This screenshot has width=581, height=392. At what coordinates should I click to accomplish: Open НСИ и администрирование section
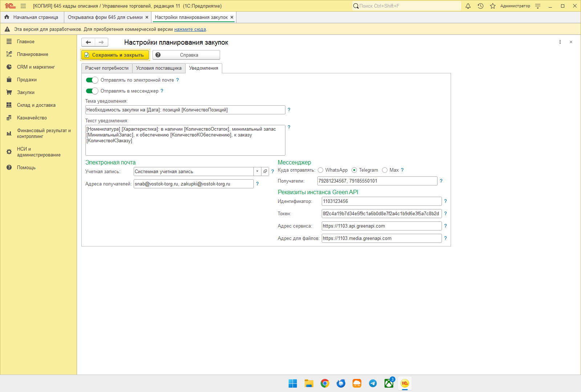[38, 152]
